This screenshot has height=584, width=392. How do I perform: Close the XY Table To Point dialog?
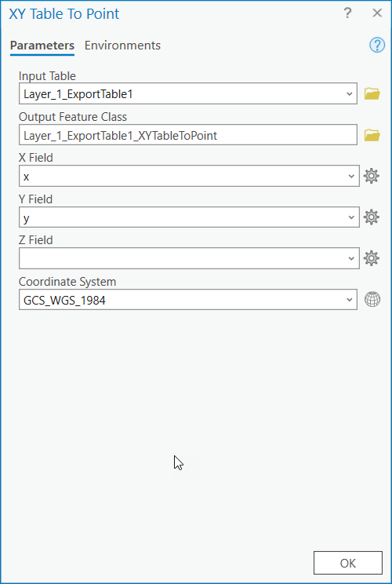point(377,13)
